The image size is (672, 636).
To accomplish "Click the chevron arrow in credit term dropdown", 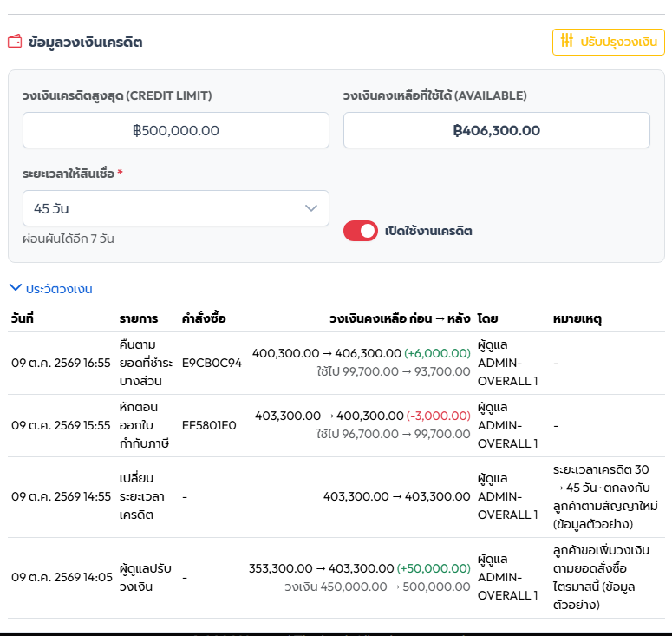I will click(x=311, y=208).
